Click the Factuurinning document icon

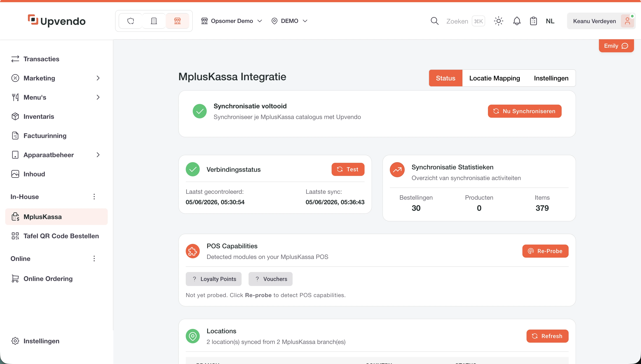tap(15, 136)
